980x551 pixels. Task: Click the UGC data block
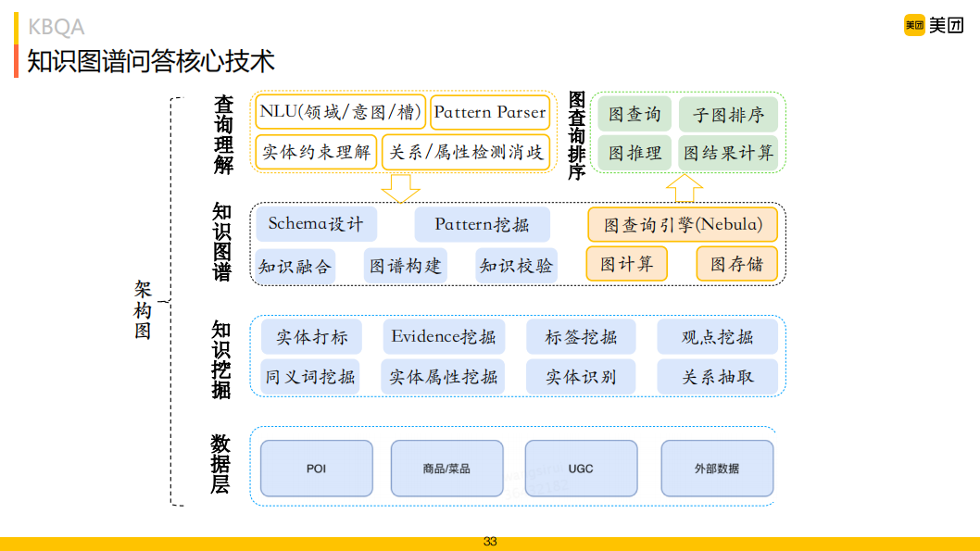(x=582, y=469)
